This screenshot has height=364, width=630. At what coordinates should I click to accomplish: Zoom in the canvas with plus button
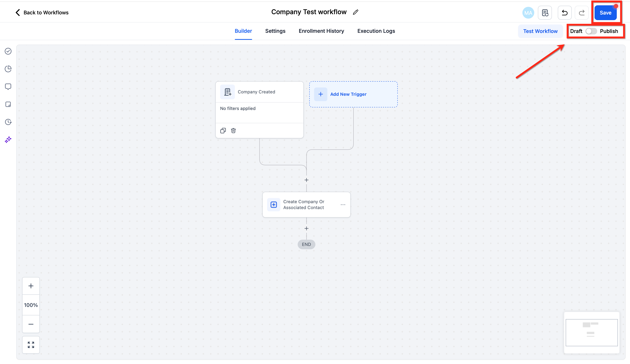[31, 286]
